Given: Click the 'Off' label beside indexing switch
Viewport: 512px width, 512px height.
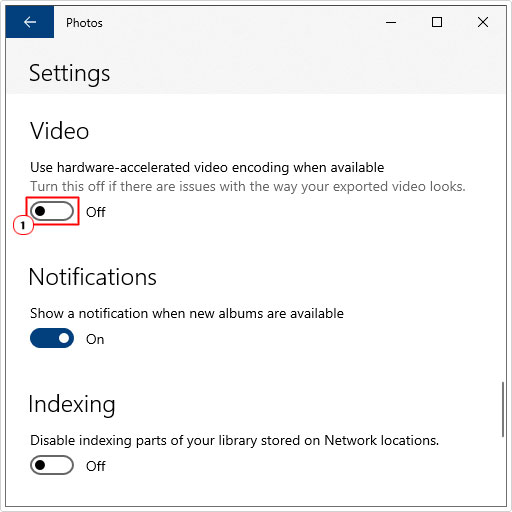Looking at the screenshot, I should [96, 466].
